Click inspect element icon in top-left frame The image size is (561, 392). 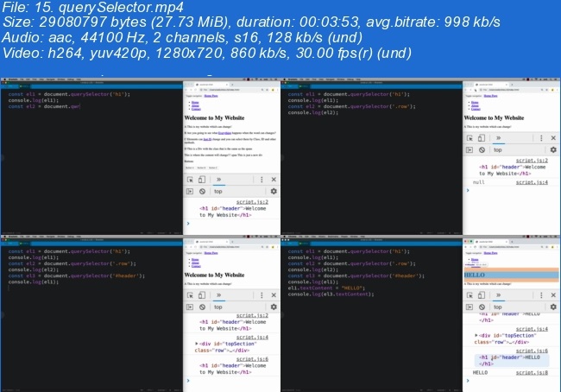click(x=190, y=179)
